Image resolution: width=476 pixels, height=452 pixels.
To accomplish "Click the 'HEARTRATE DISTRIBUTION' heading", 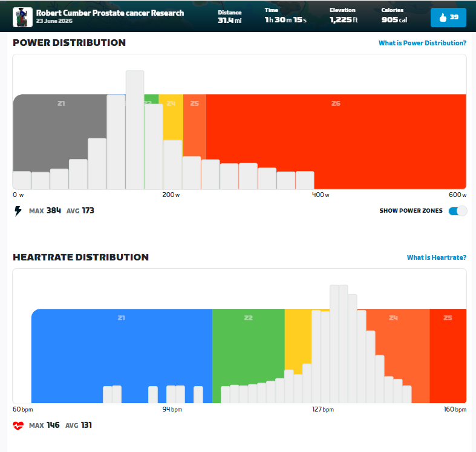I will 81,257.
